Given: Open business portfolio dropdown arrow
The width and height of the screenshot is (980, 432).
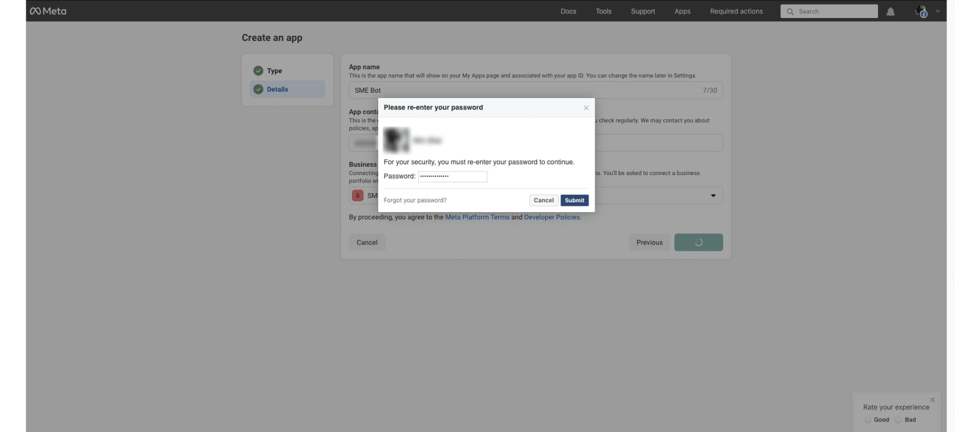Looking at the screenshot, I should [x=713, y=196].
